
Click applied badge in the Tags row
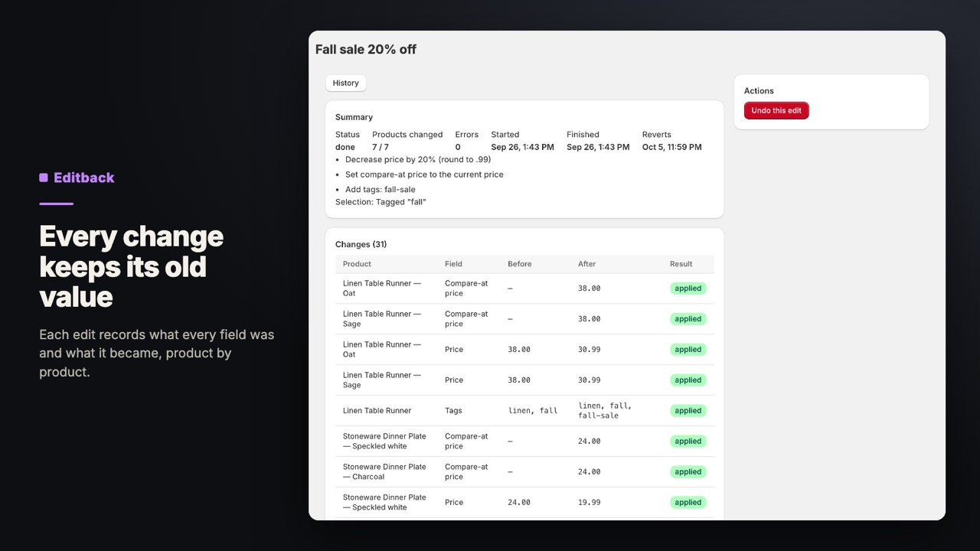688,411
